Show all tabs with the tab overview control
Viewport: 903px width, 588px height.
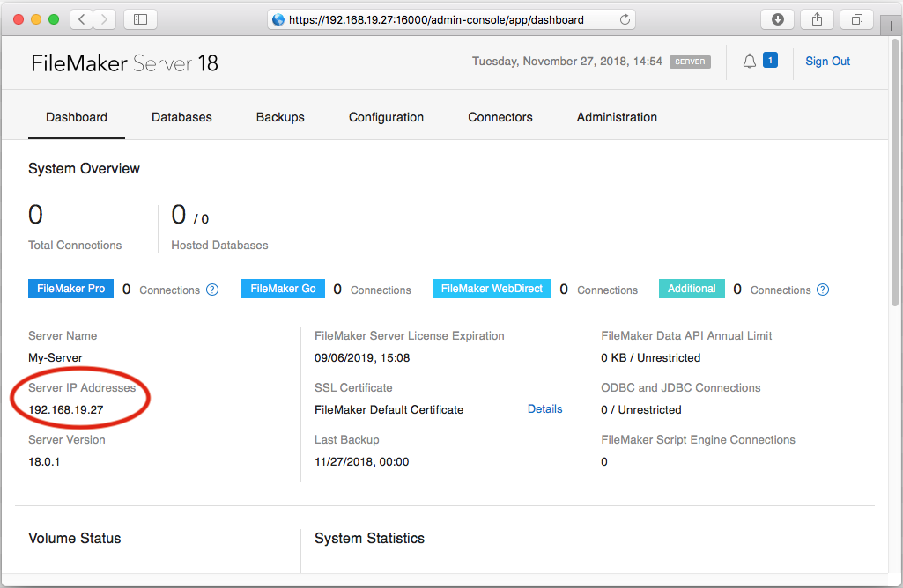coord(855,18)
